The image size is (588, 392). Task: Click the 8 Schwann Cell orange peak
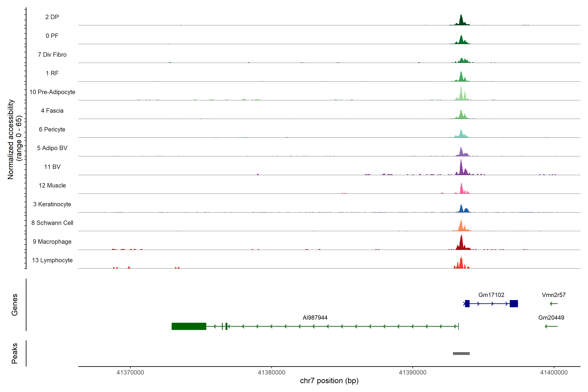tap(461, 226)
